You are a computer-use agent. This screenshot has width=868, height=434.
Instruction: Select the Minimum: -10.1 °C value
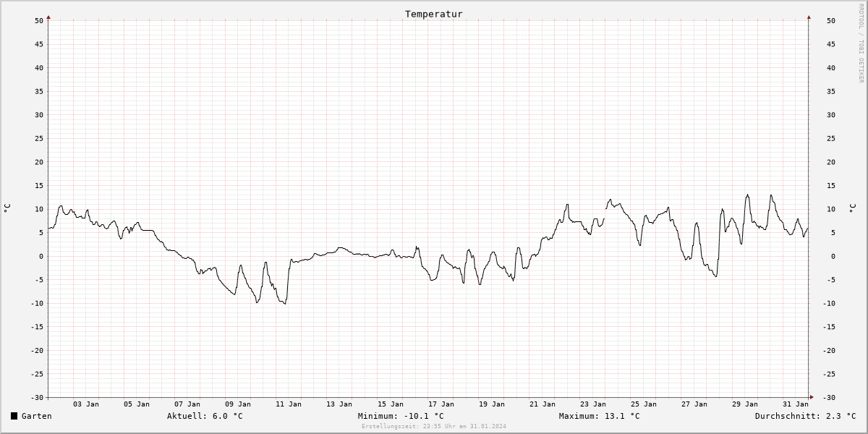point(401,416)
